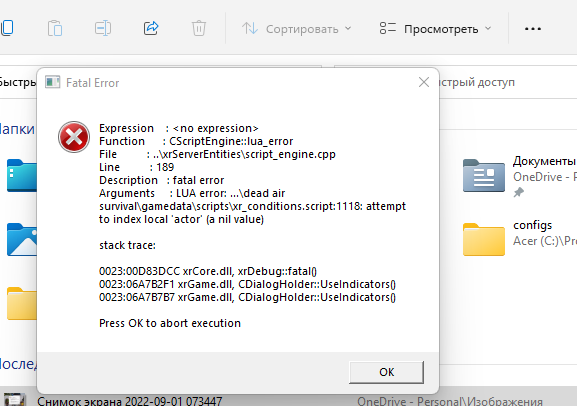Open the three-dots more options menu
The width and height of the screenshot is (577, 406).
(532, 29)
